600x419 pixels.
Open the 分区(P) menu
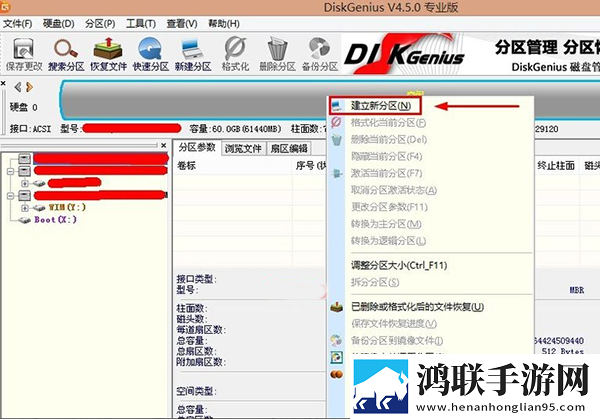click(100, 24)
